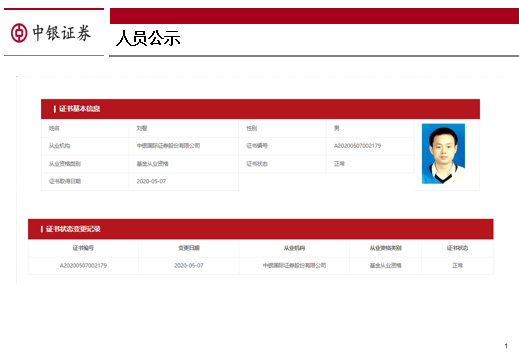This screenshot has height=360, width=519.
Task: Click the 人员公示 page title
Action: coord(148,38)
